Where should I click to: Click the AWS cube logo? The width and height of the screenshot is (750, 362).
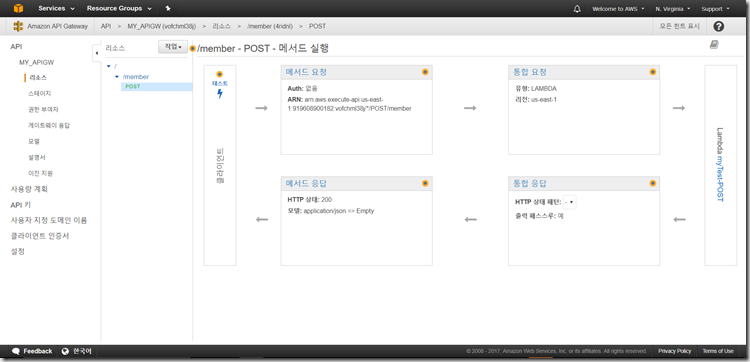pyautogui.click(x=18, y=8)
